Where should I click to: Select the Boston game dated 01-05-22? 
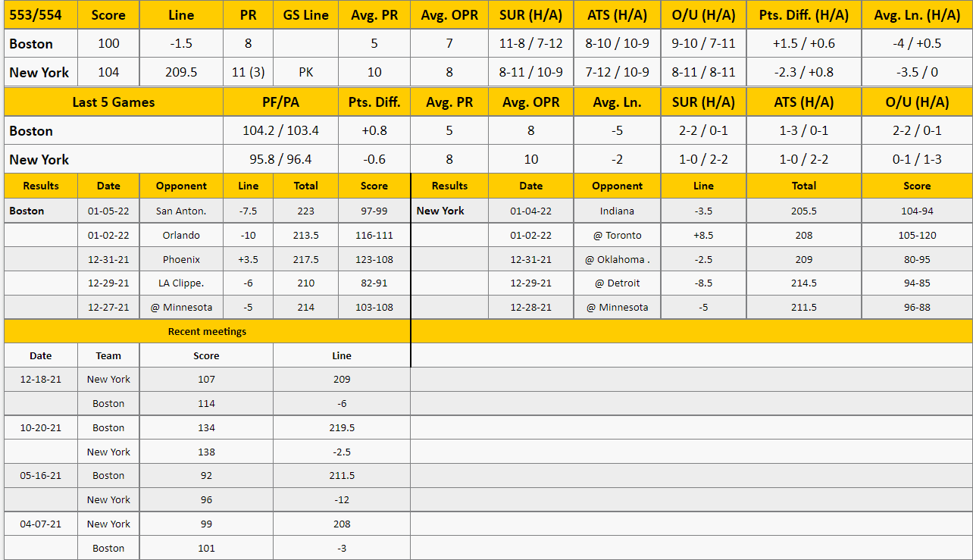click(x=108, y=211)
